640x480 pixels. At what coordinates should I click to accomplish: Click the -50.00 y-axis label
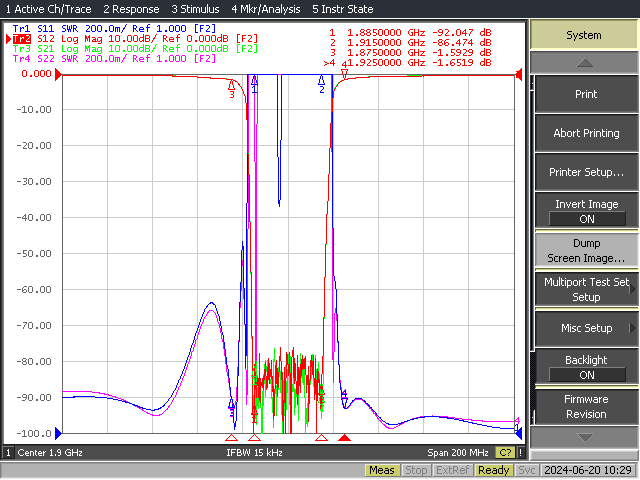click(x=34, y=253)
